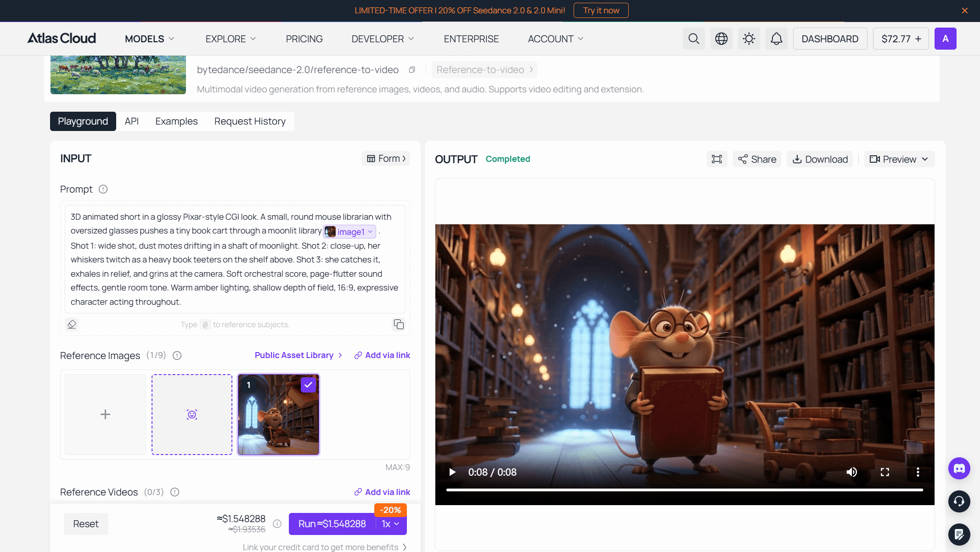Uncheck the selected reference image checkbox

(x=308, y=385)
